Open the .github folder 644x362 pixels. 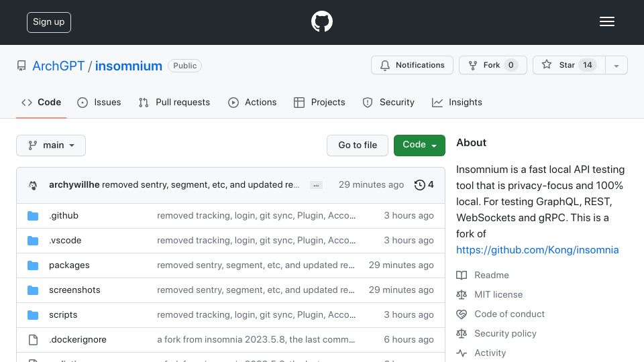point(64,215)
